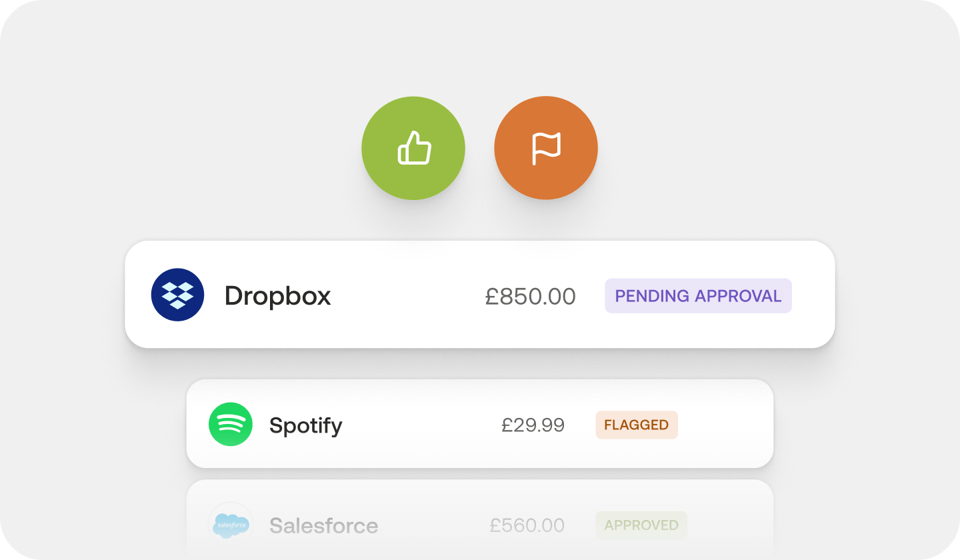Viewport: 960px width, 560px height.
Task: Click the Spotify logo icon
Action: click(231, 424)
